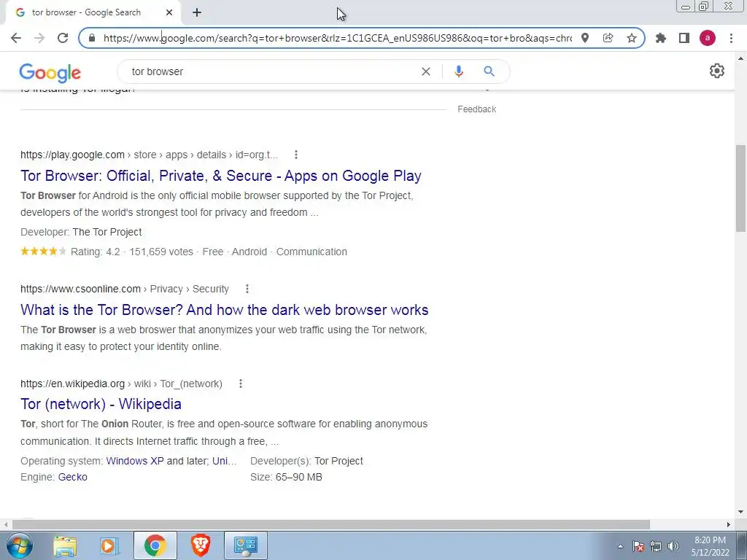View site information lock icon
This screenshot has height=560, width=747.
[x=92, y=38]
